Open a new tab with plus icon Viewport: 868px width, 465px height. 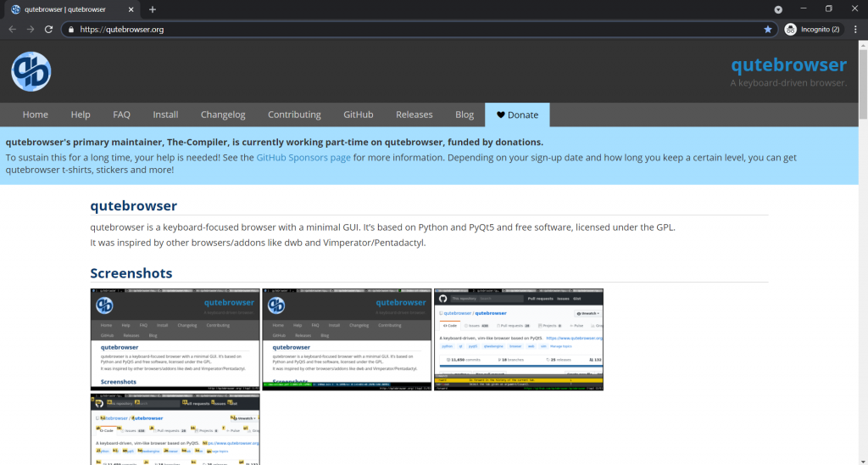[x=153, y=9]
